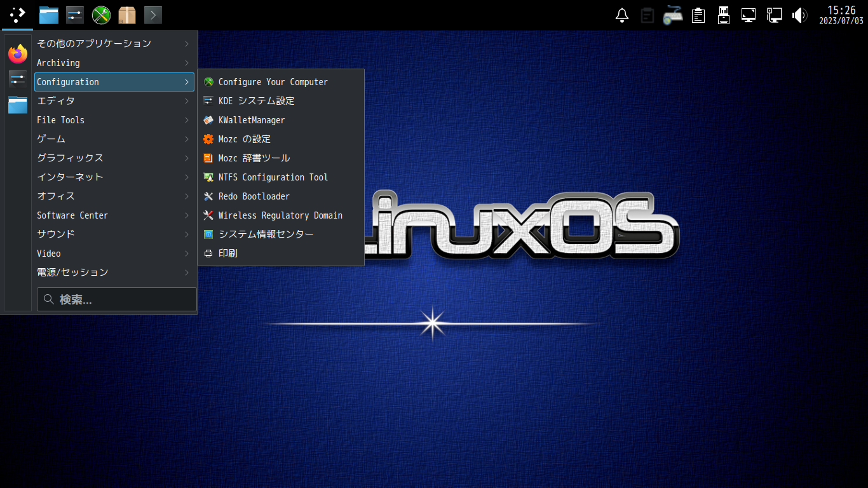Expand the ゲーム category
Screen dimensions: 868x488
point(114,139)
